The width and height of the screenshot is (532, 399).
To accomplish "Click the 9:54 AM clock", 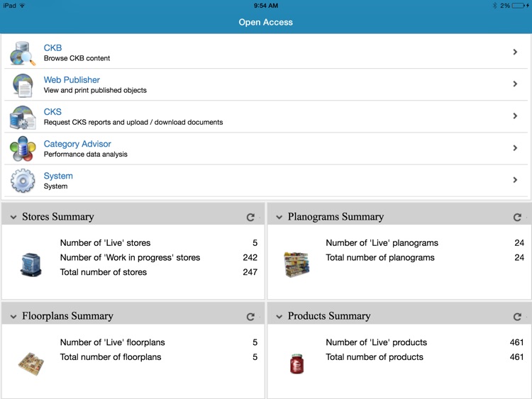I will tap(266, 6).
